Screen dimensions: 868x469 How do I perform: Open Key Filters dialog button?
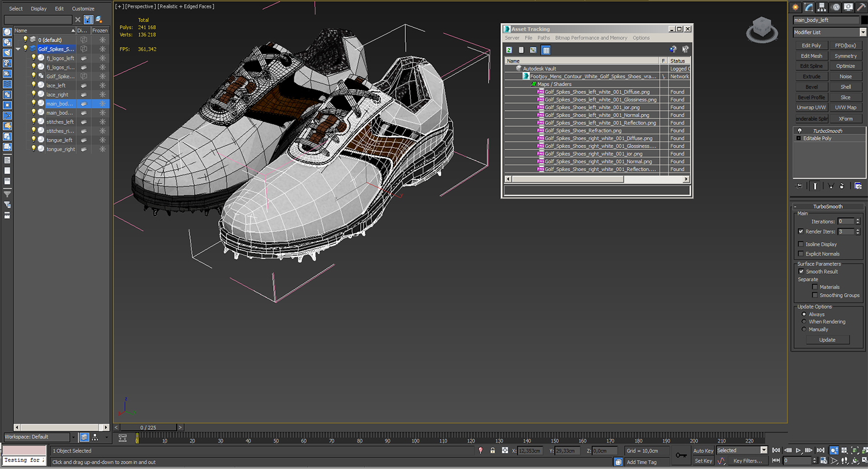(x=748, y=461)
